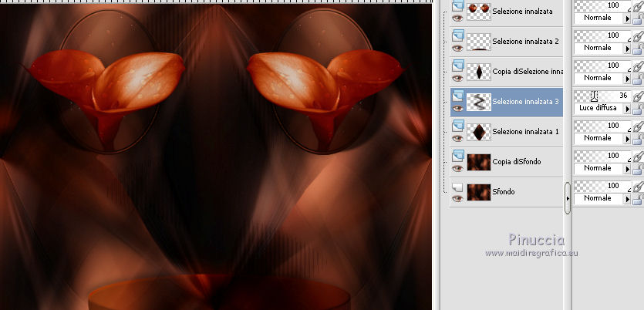Select layer name 'Selezione innalzata' at top
Screen dimensions: 644x310
point(522,12)
